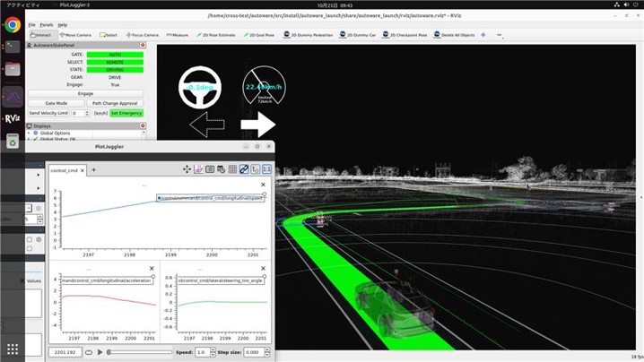Click the longitudinal acceleration legend label
The image size is (644, 362).
(107, 280)
